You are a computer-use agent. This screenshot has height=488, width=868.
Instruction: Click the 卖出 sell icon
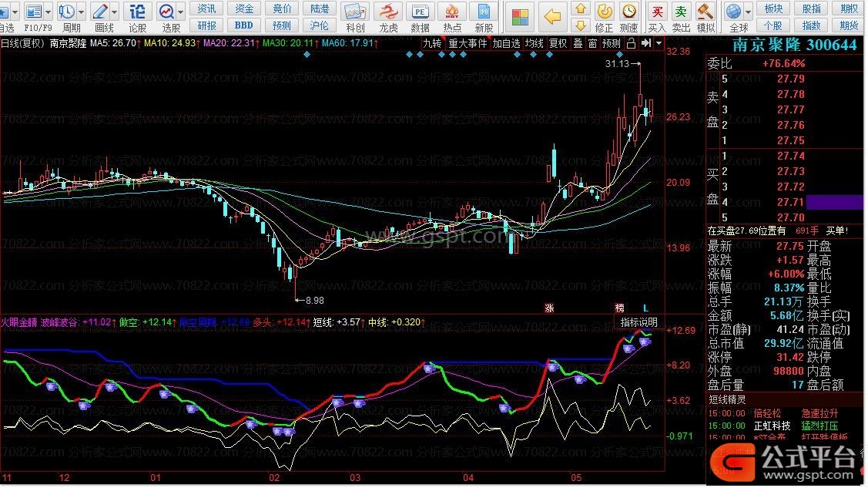pyautogui.click(x=681, y=11)
